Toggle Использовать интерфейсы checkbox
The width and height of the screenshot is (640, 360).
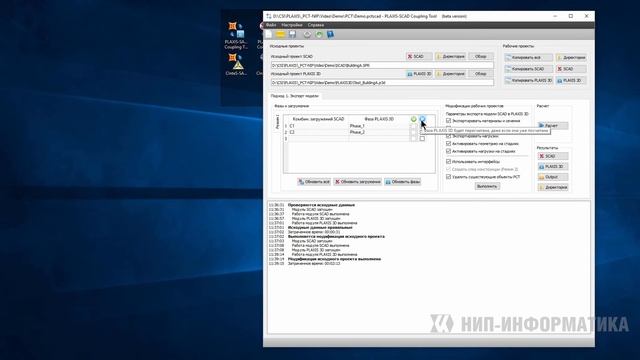click(449, 162)
